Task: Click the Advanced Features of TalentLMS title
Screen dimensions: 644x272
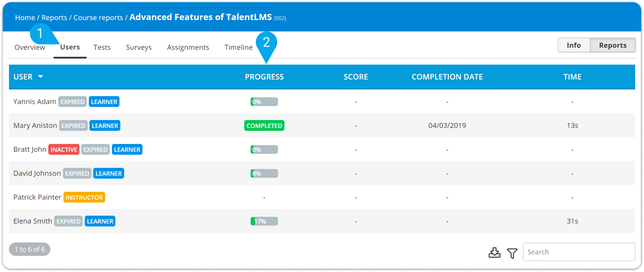Action: [x=200, y=17]
